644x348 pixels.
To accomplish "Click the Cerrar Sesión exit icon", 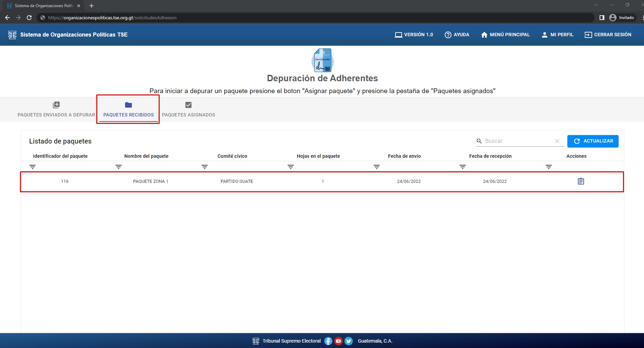I will pos(588,35).
